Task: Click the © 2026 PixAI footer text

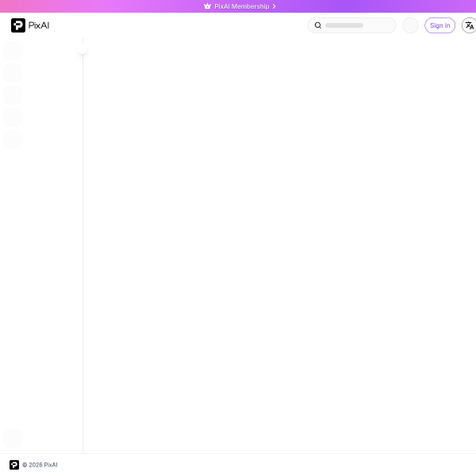Action: tap(40, 465)
